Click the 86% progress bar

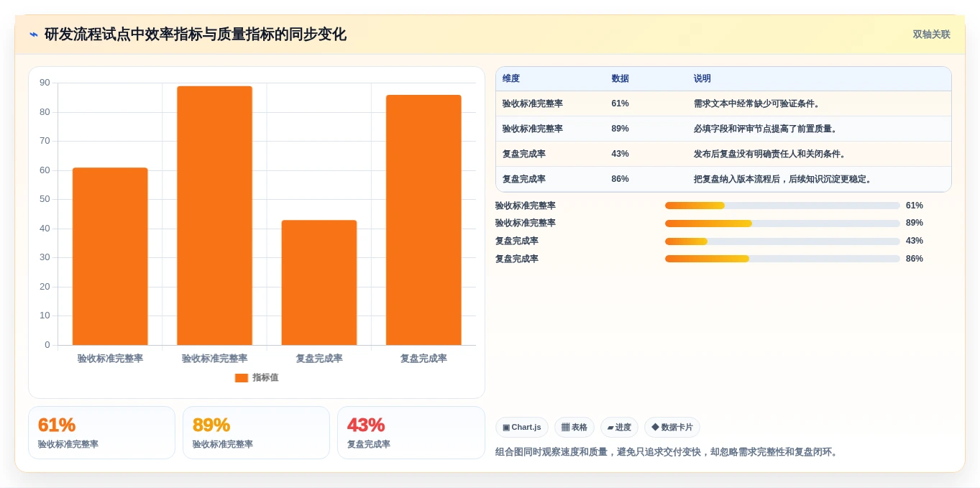[782, 259]
